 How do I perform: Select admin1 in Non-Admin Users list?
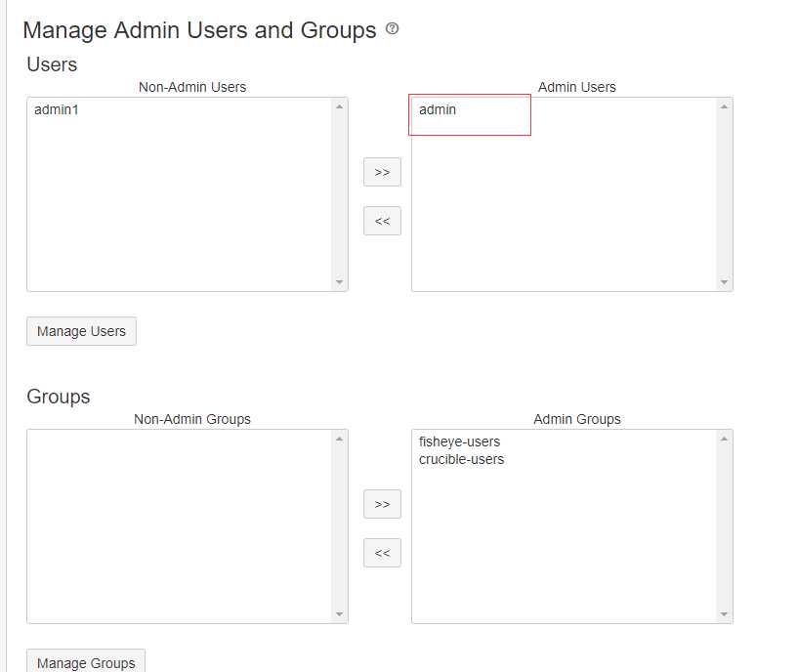56,109
